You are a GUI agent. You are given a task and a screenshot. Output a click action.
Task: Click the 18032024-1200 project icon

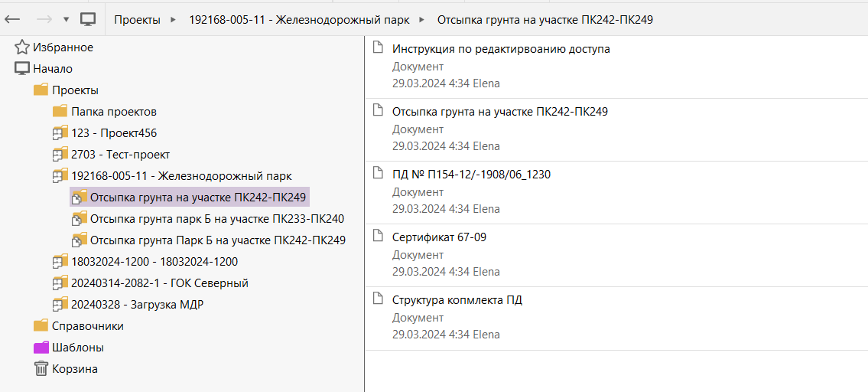[60, 262]
